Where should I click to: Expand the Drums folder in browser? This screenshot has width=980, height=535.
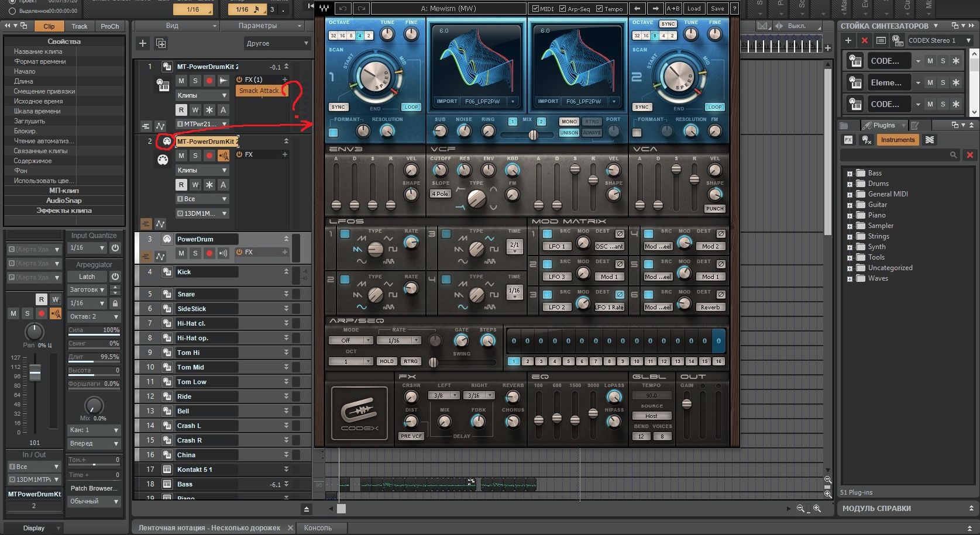point(850,184)
